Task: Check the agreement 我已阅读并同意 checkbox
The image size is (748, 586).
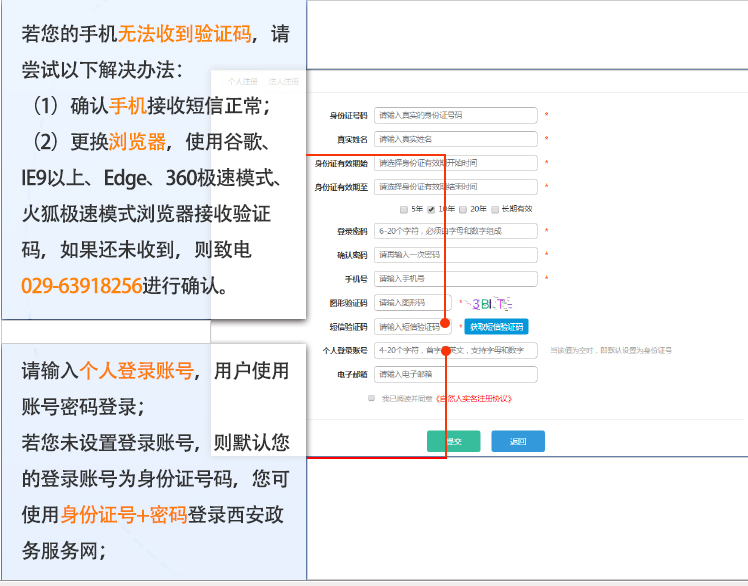Action: click(371, 398)
